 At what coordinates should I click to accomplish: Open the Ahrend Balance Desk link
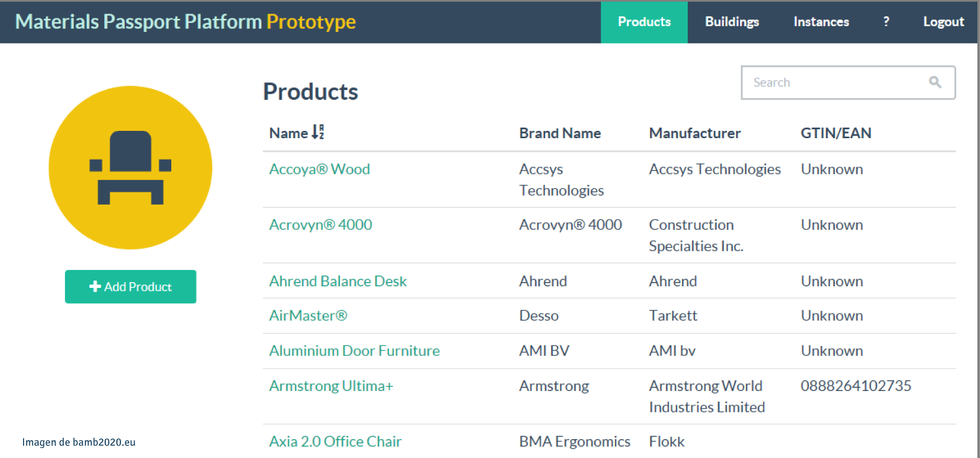pyautogui.click(x=338, y=281)
